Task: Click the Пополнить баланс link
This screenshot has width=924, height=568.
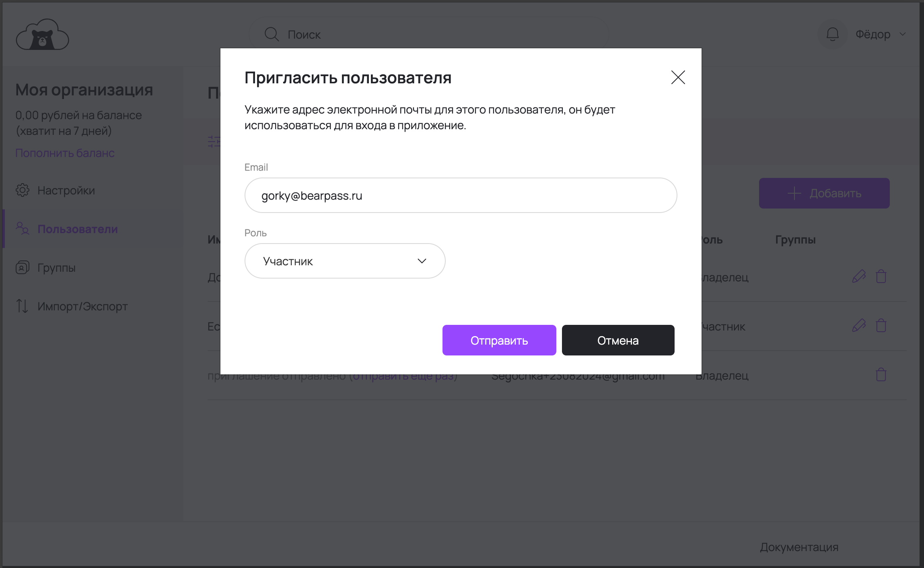Action: (x=65, y=153)
